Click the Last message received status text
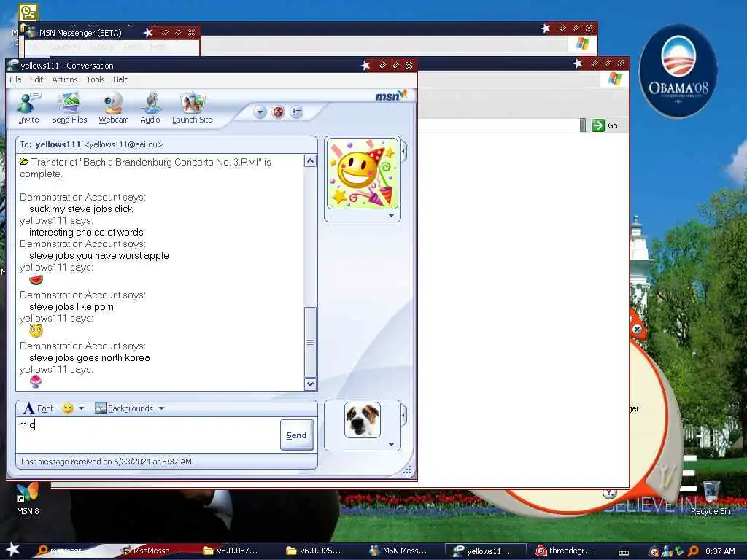 pyautogui.click(x=107, y=462)
